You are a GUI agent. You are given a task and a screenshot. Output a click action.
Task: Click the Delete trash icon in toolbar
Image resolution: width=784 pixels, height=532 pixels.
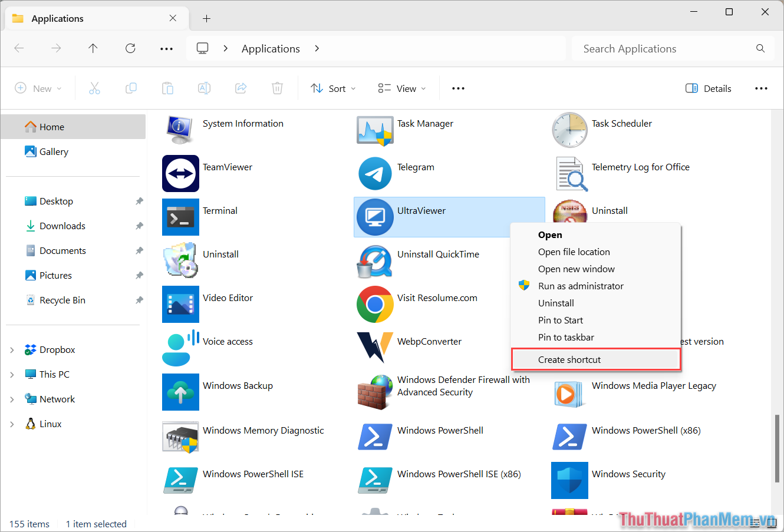coord(277,88)
